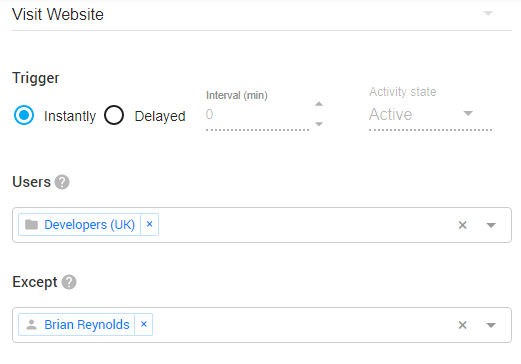The width and height of the screenshot is (521, 364).
Task: Clear all entries in the Except field
Action: point(462,325)
